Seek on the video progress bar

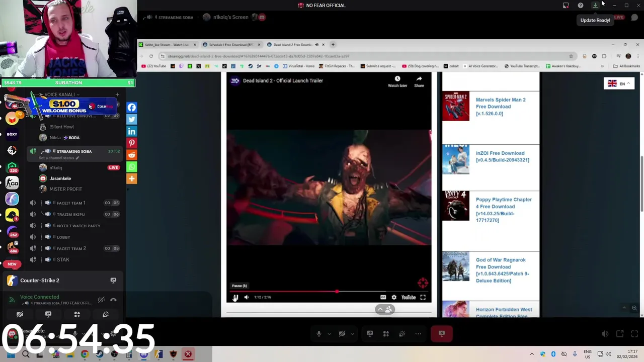(x=329, y=291)
